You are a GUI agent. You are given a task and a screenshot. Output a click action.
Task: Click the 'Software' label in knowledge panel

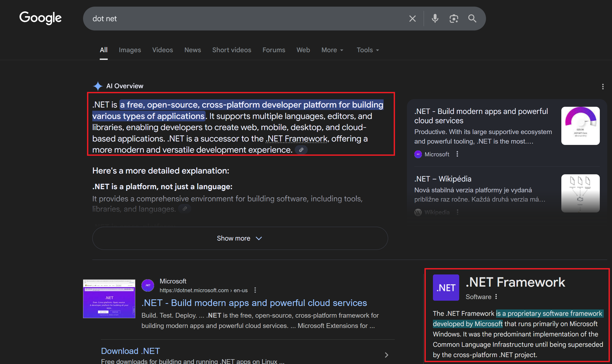point(478,297)
